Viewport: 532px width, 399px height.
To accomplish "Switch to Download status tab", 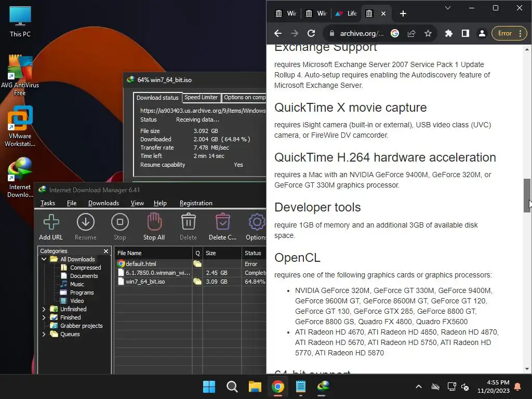I will [x=157, y=98].
